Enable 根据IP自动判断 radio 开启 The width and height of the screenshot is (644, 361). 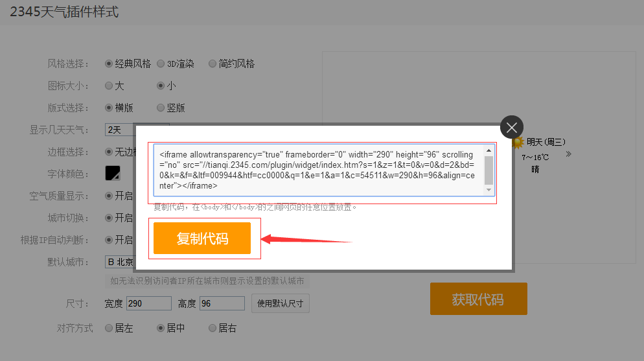click(x=109, y=240)
